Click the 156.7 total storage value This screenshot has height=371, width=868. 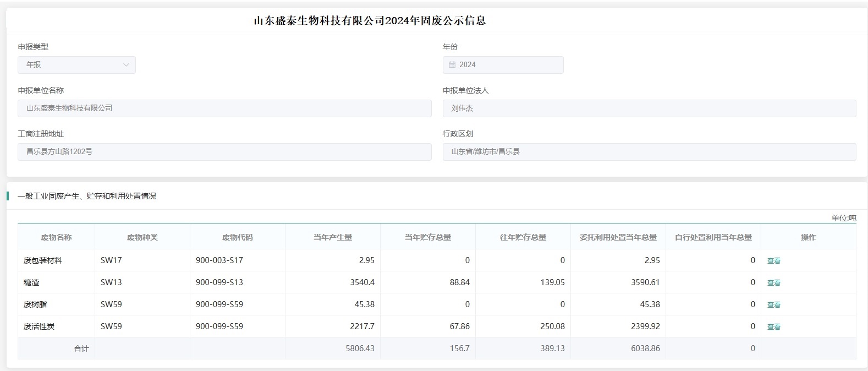pos(459,348)
